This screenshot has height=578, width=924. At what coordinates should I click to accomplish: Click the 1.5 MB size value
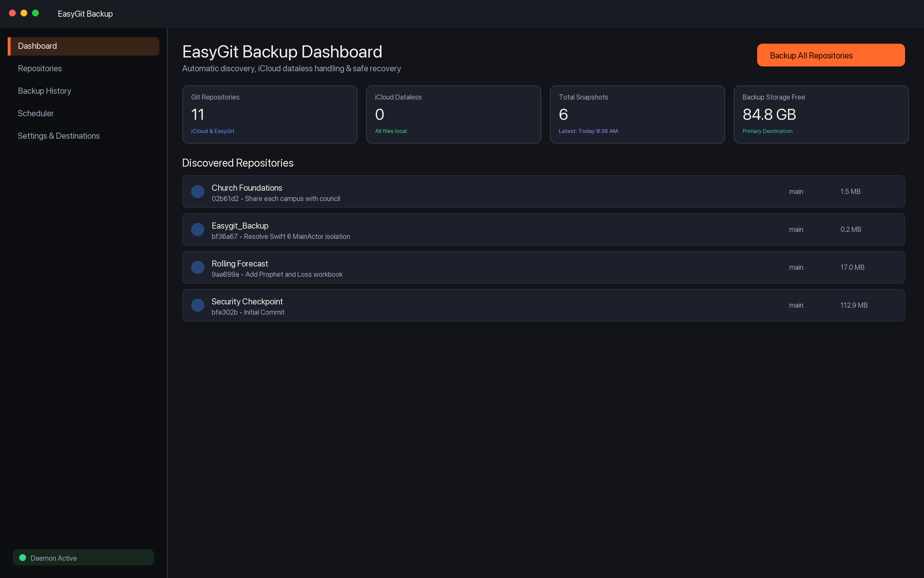[850, 191]
